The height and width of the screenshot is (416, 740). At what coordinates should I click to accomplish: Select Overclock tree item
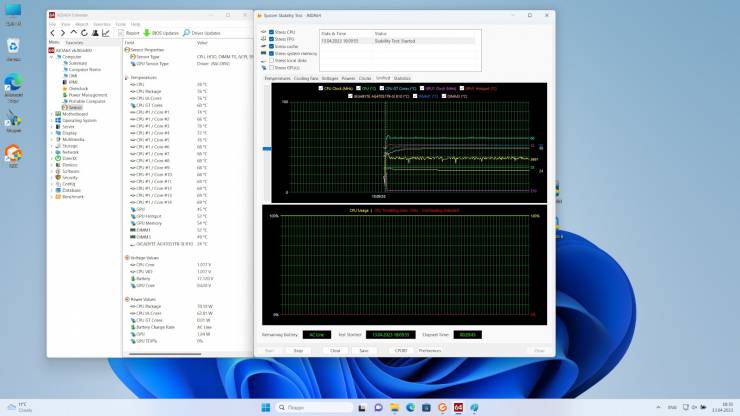coord(78,89)
